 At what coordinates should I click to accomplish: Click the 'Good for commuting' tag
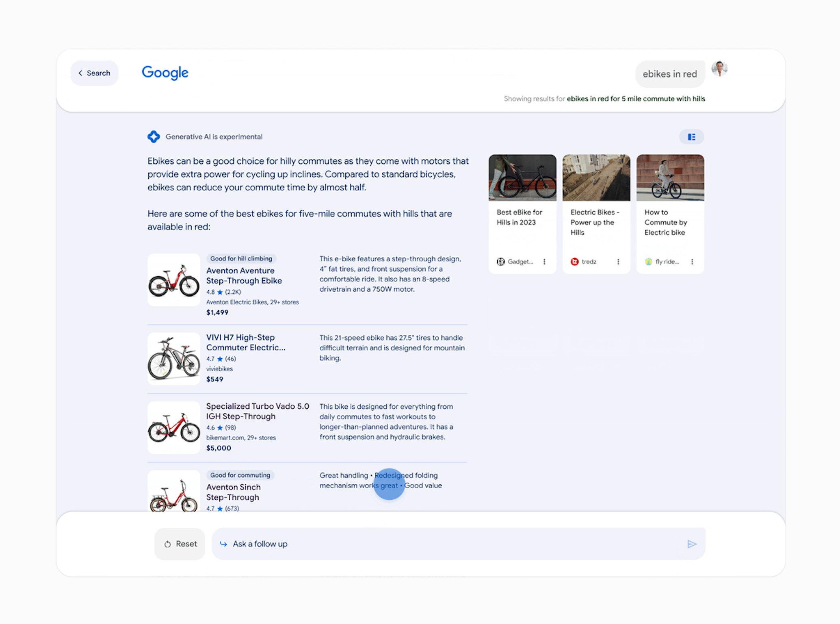(240, 475)
